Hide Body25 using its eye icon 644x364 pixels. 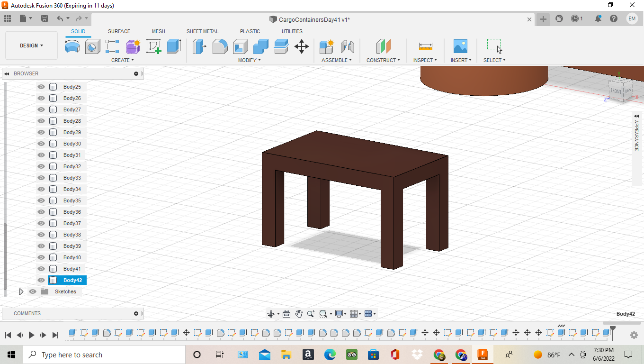point(41,87)
